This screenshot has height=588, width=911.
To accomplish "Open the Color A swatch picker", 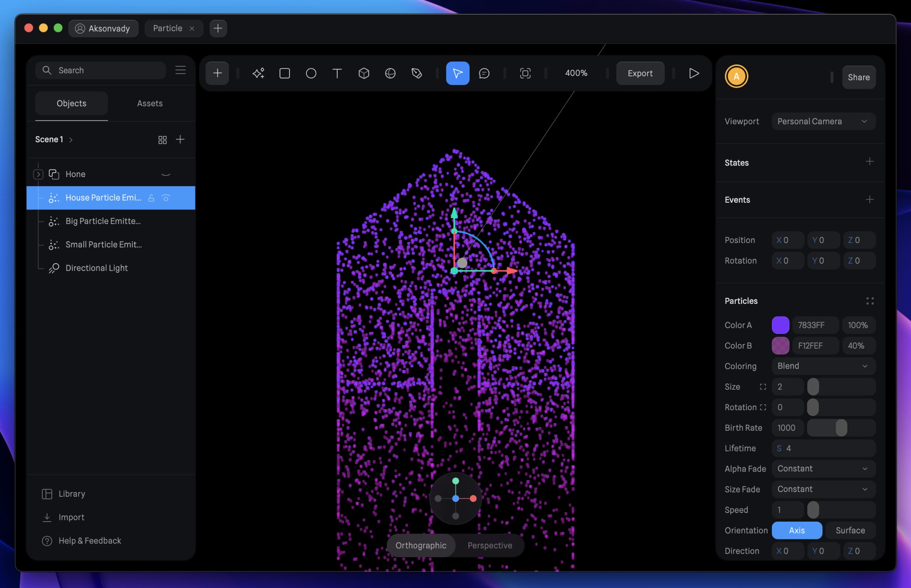I will (x=780, y=325).
